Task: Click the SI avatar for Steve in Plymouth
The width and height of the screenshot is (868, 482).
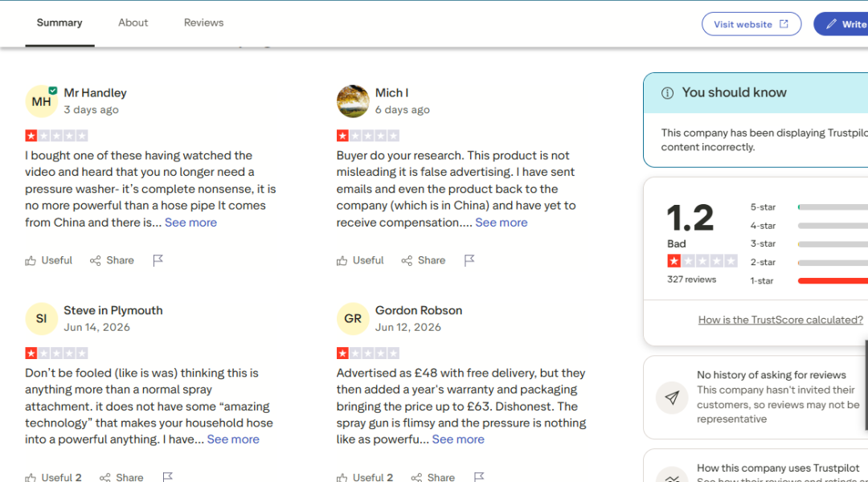Action: (42, 319)
